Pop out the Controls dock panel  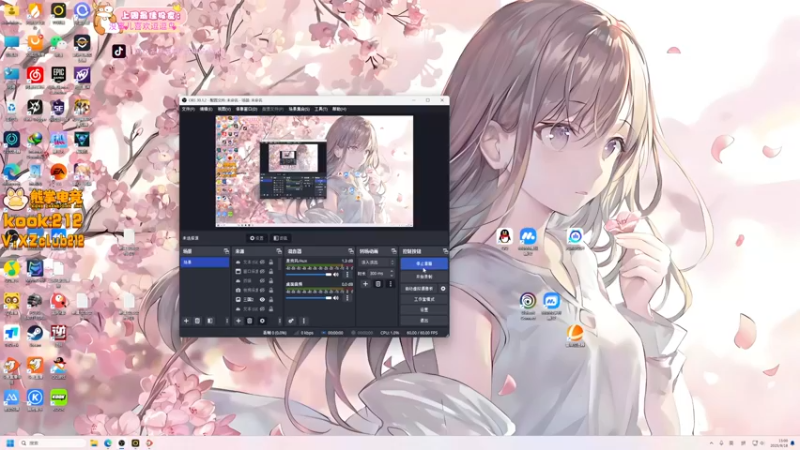[445, 251]
